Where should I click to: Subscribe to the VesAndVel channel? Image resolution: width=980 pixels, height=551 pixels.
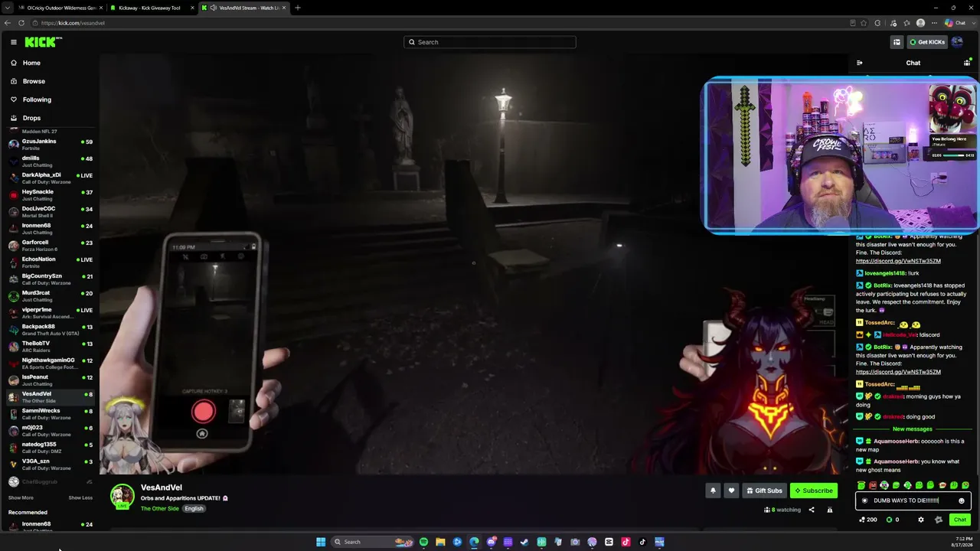814,491
